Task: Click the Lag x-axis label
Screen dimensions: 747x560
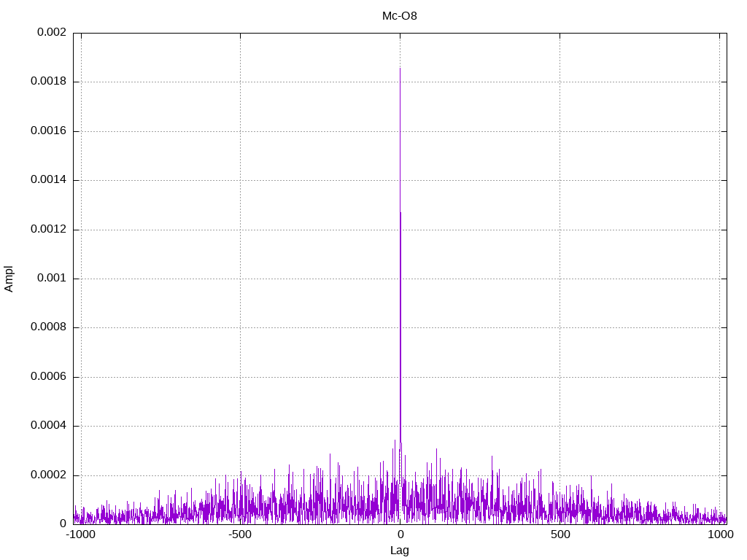Action: click(400, 551)
